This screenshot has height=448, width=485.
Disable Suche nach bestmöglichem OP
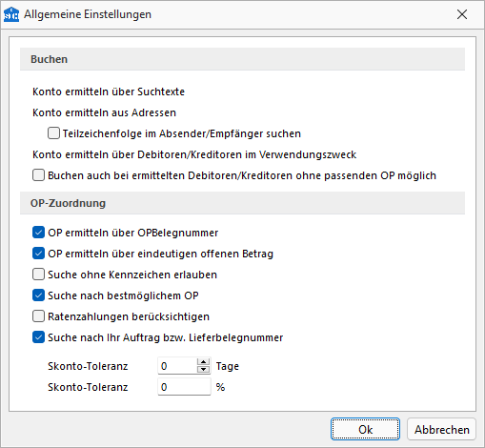click(x=38, y=295)
